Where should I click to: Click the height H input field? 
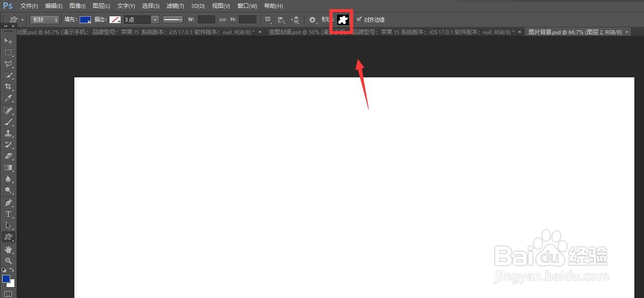tap(248, 19)
